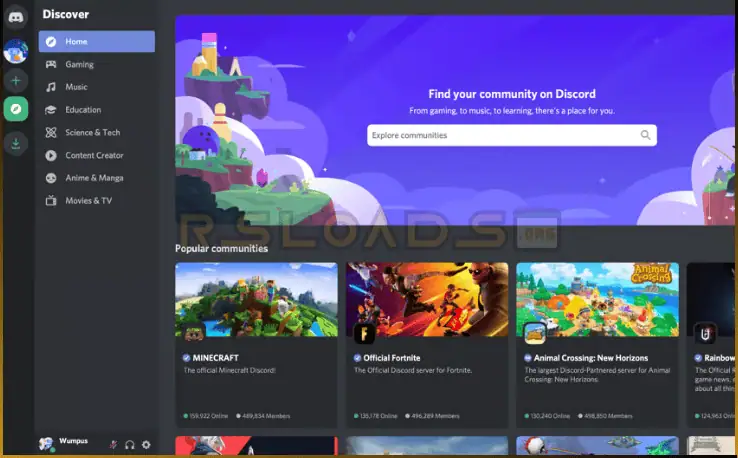Screen dimensions: 738x458
Task: Select the green Explore compass icon
Action: pos(16,109)
